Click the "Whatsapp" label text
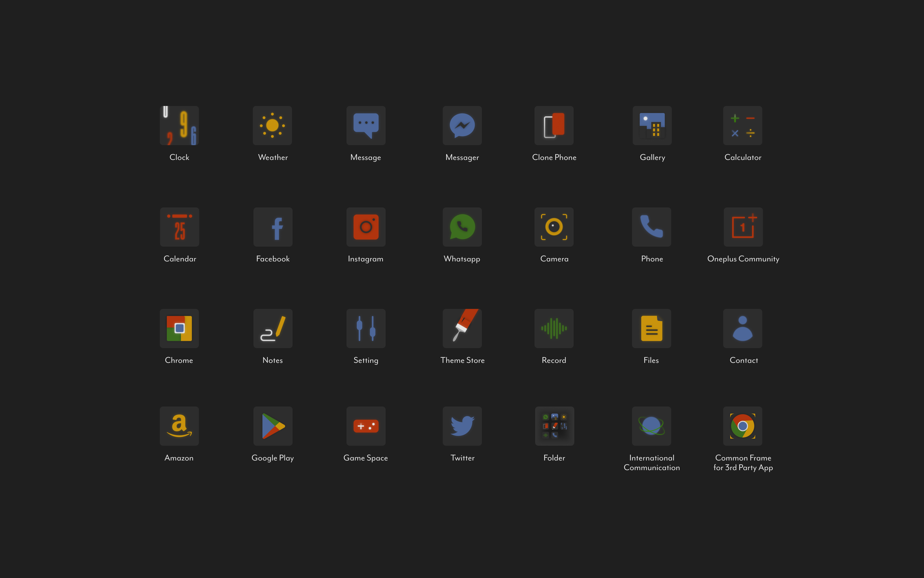The width and height of the screenshot is (924, 578). (x=462, y=259)
